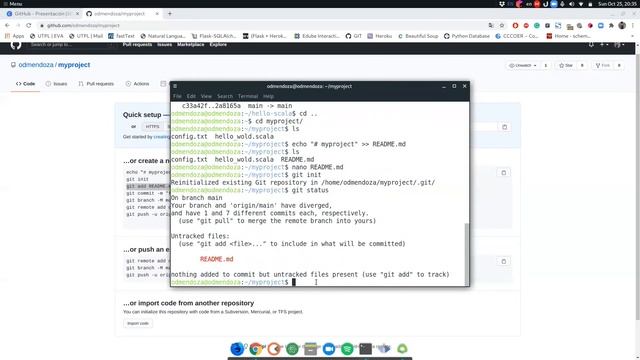Go back in the browser
This screenshot has height=360, width=640.
[7, 25]
